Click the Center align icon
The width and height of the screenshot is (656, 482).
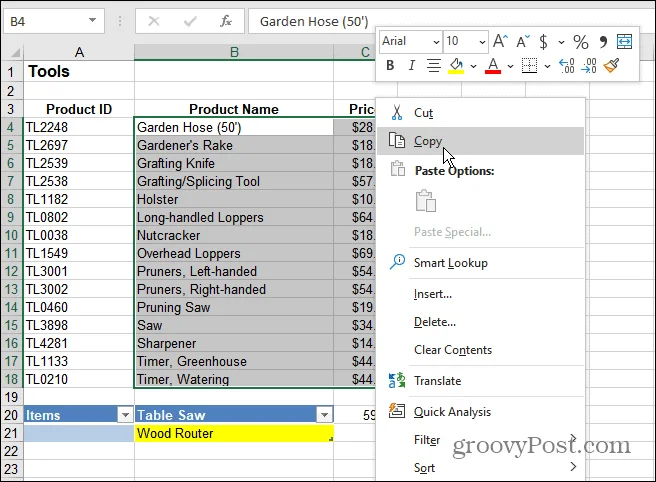coord(433,66)
